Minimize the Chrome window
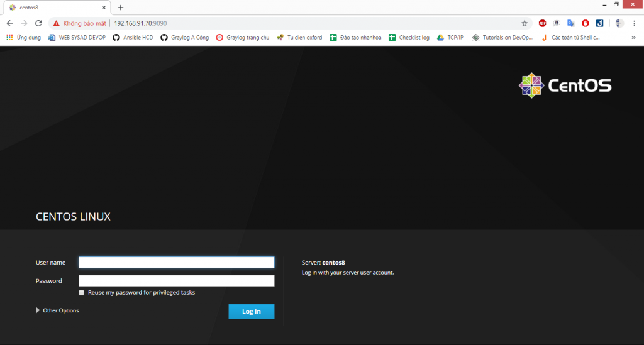 604,5
